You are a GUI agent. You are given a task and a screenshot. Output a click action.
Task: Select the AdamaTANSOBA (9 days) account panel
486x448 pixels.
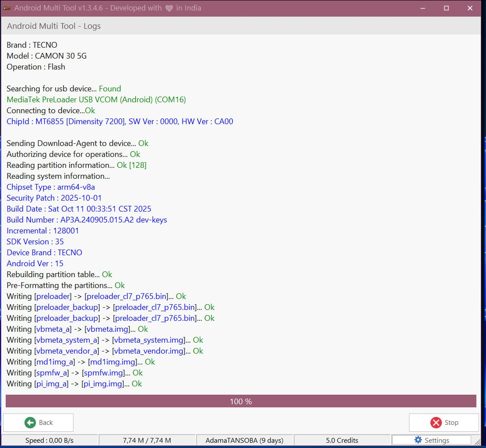click(x=244, y=440)
